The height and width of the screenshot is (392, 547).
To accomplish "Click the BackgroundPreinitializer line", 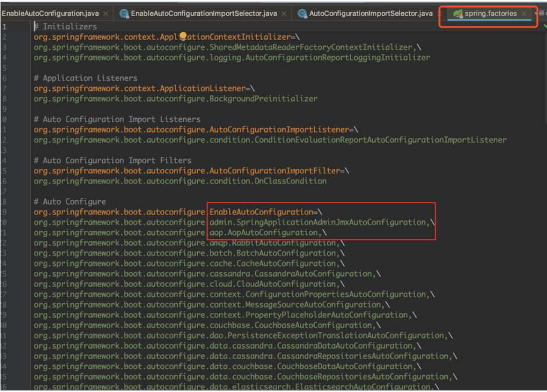I will [176, 99].
